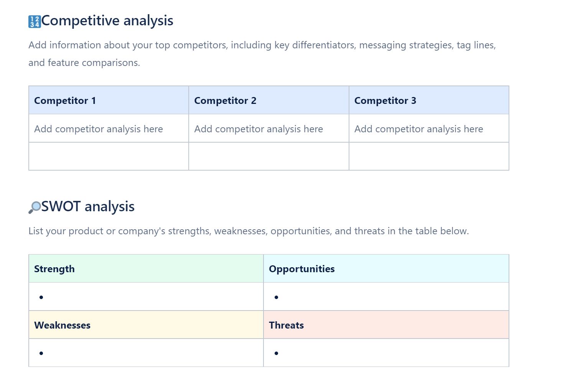Click the Competitor 3 header cell

[x=429, y=100]
